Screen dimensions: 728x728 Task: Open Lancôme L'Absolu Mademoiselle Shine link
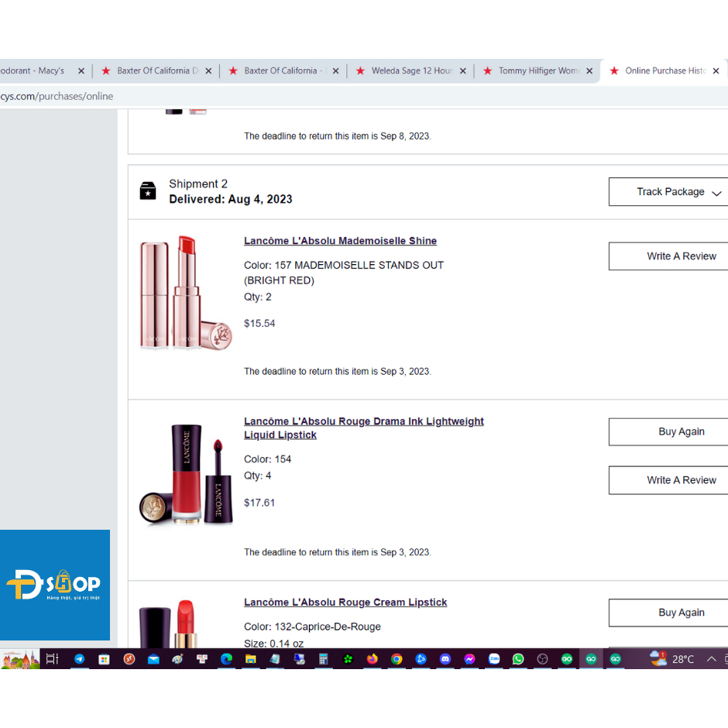(x=340, y=241)
